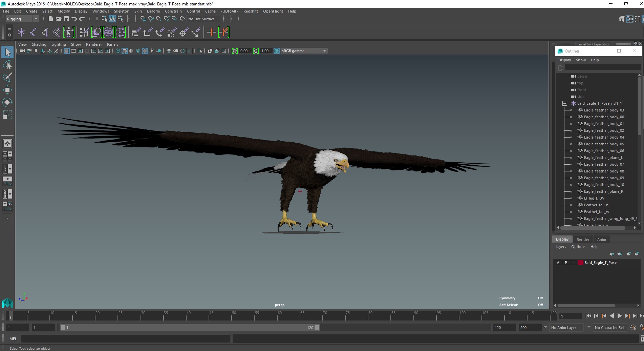Open shelf options gear menu
The height and width of the screenshot is (351, 644).
[x=9, y=35]
